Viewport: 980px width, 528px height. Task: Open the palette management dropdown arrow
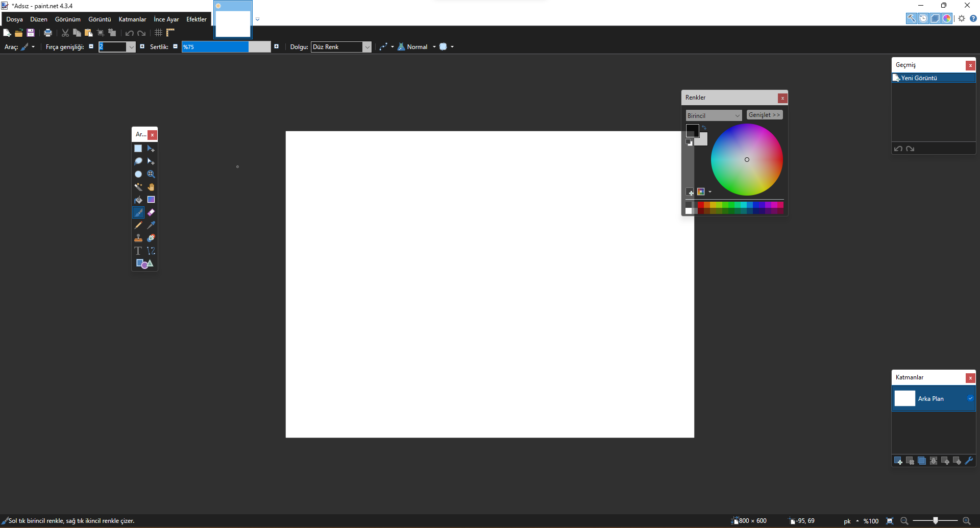pos(710,191)
